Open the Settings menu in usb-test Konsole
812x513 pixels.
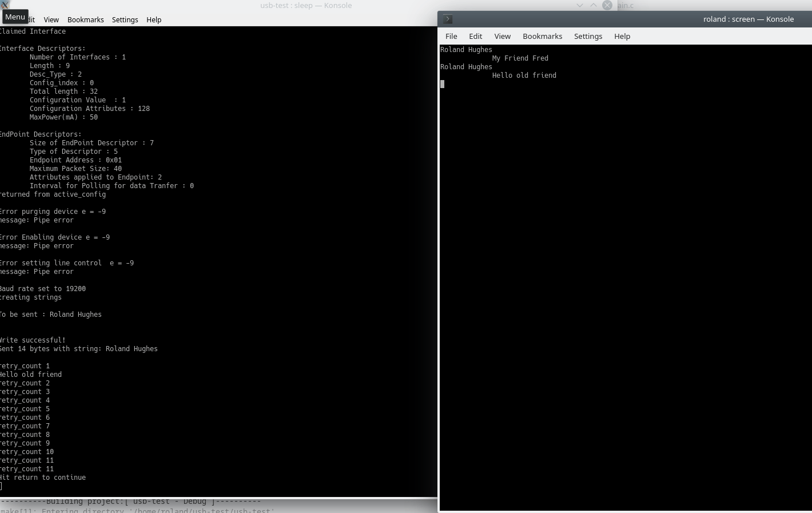click(x=125, y=19)
